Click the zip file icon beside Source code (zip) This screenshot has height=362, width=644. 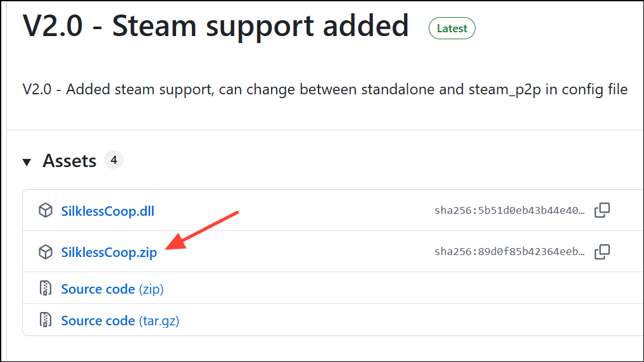(46, 288)
